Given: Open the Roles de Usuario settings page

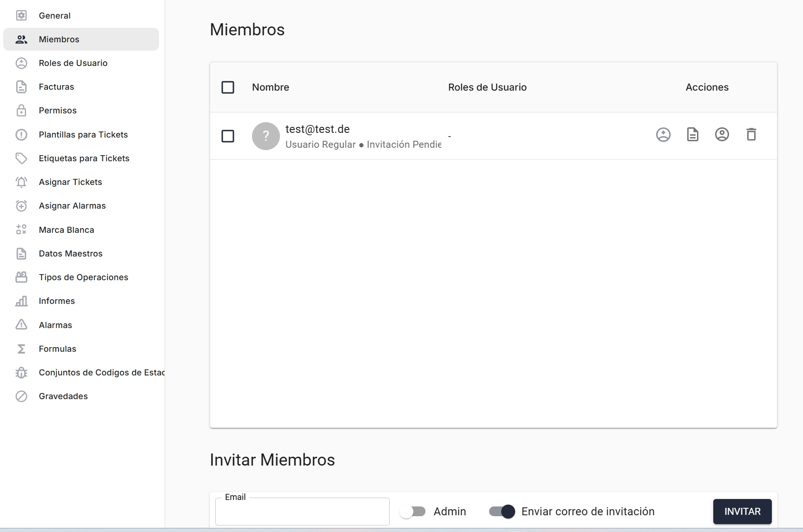Looking at the screenshot, I should point(73,63).
